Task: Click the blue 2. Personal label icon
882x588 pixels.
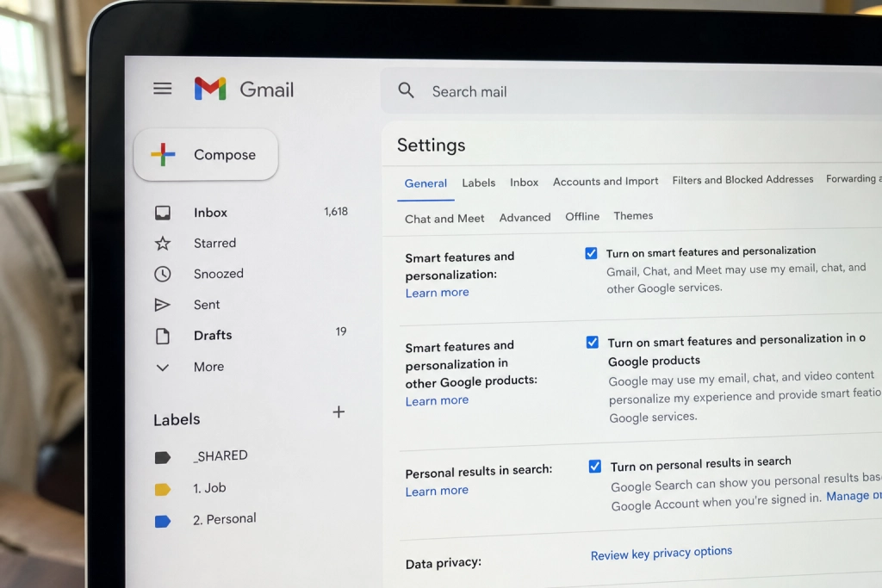Action: coord(163,522)
